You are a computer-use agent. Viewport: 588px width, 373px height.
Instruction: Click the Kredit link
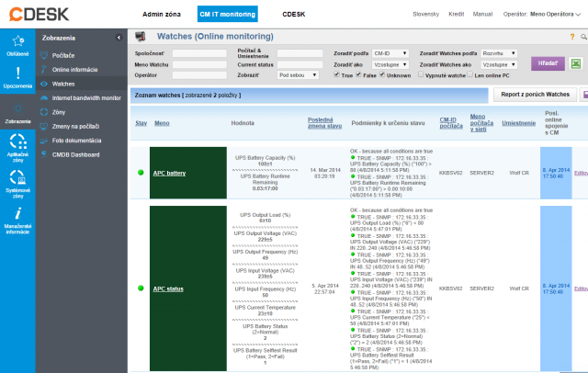[x=457, y=15]
